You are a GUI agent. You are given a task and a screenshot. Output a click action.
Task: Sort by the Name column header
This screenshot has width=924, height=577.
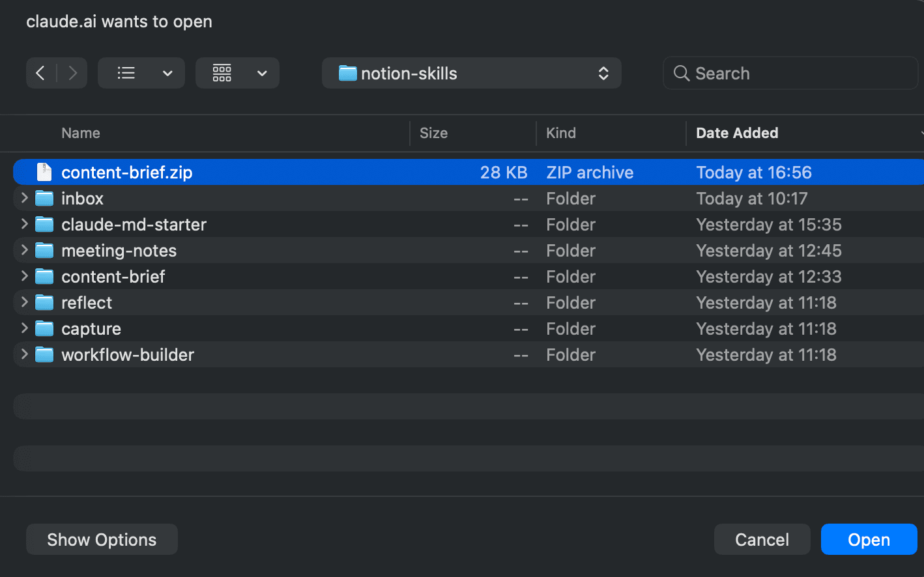(x=81, y=133)
